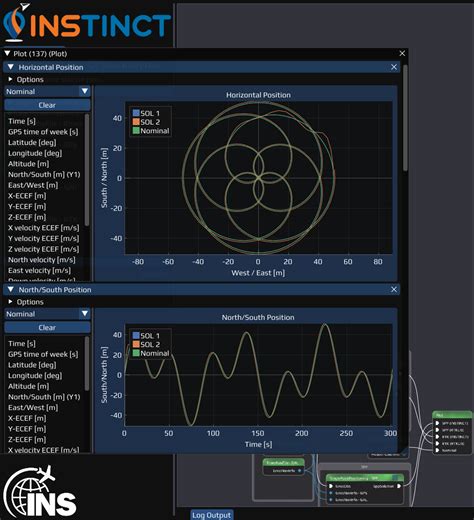
Task: Toggle SOL 2 orange legend swatch in Horizontal Position
Action: (136, 122)
